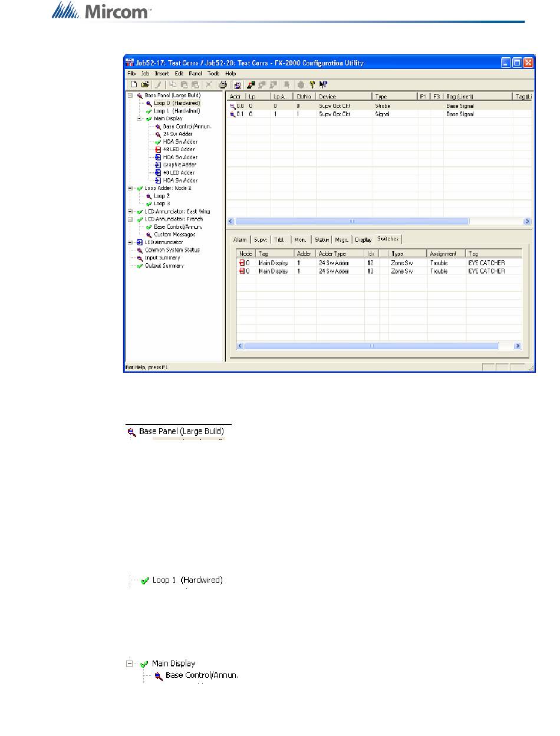This screenshot has height=736, width=560.
Task: Click the Tag (Line1) column header
Action: (x=477, y=96)
